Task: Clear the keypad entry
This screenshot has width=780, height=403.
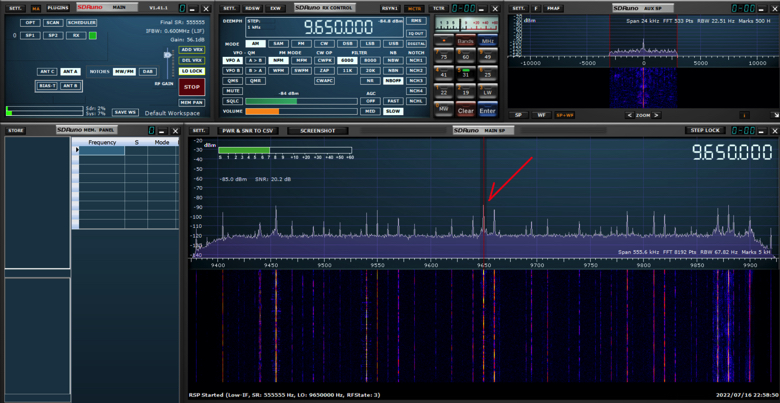Action: (x=466, y=110)
